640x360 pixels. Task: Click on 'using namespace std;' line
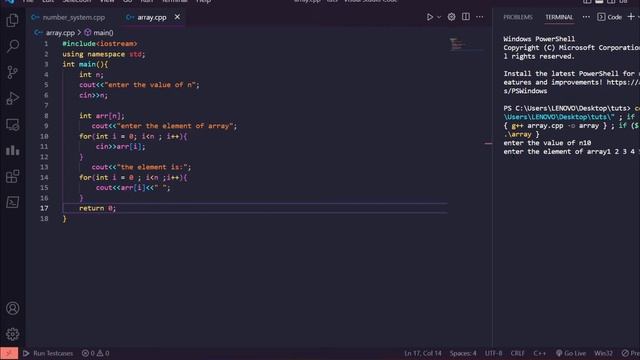[x=104, y=54]
